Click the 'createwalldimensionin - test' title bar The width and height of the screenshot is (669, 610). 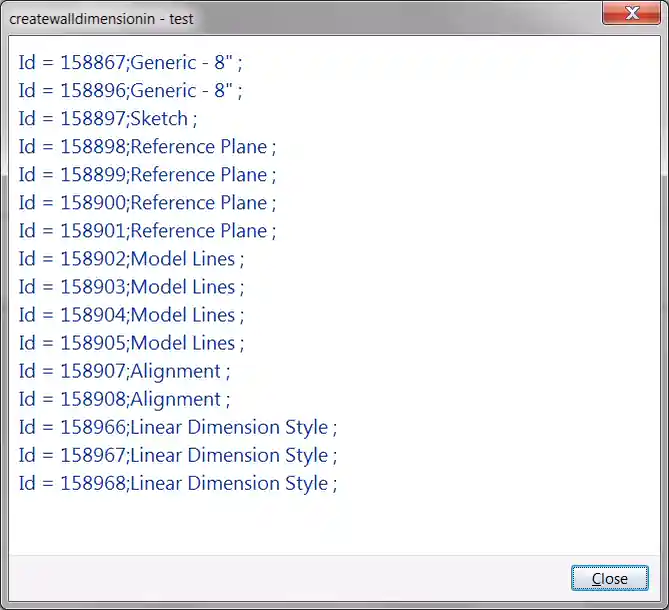(x=300, y=17)
